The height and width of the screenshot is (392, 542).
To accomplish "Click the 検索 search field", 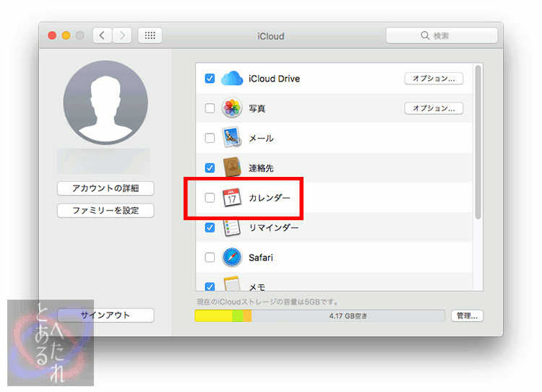I will [442, 35].
